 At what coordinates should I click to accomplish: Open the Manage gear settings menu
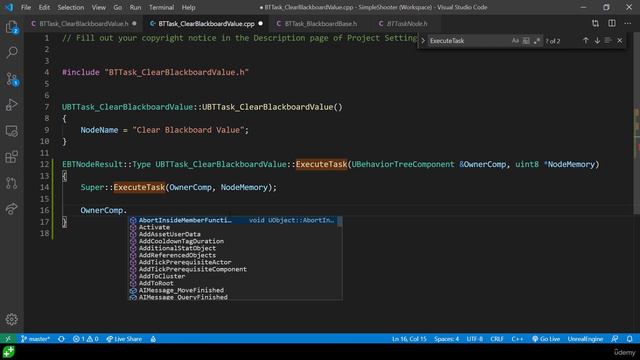12,319
